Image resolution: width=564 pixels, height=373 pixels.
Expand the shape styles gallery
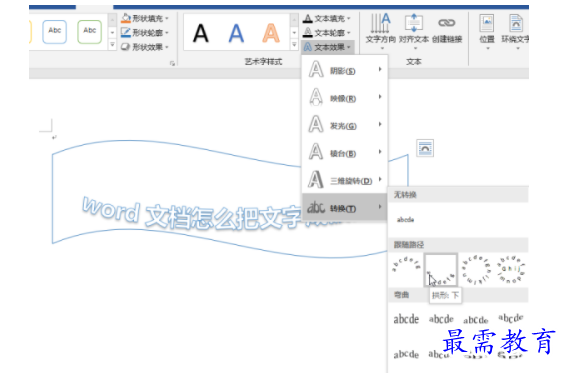point(112,45)
